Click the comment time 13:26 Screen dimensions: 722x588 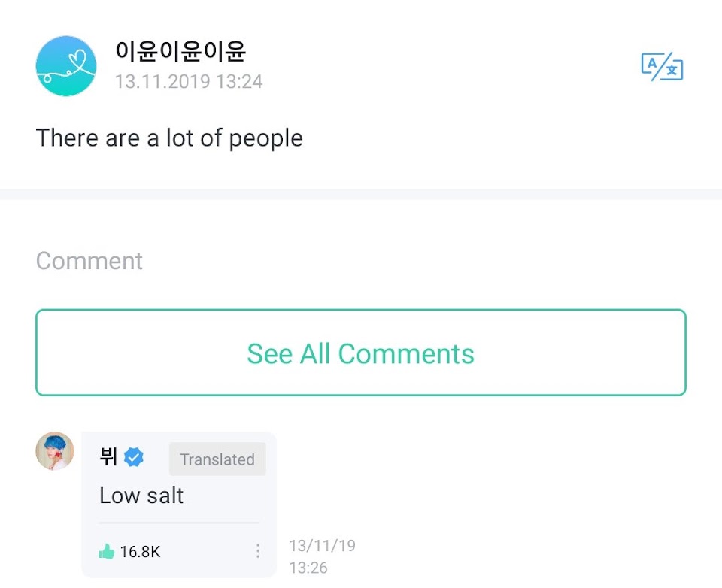click(x=308, y=568)
